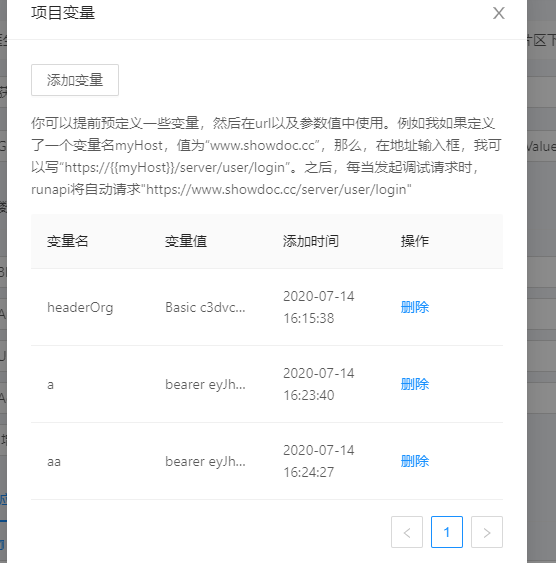Click the 变量名 column header

(x=67, y=241)
